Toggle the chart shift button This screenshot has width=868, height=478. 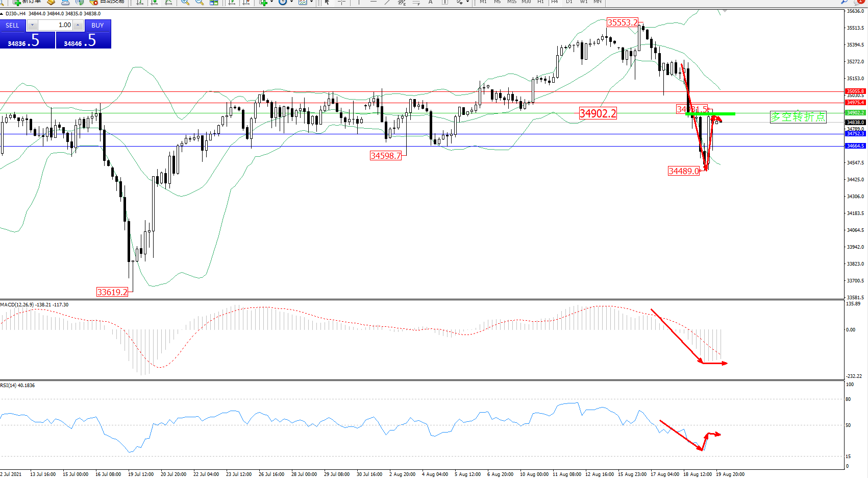pos(246,2)
